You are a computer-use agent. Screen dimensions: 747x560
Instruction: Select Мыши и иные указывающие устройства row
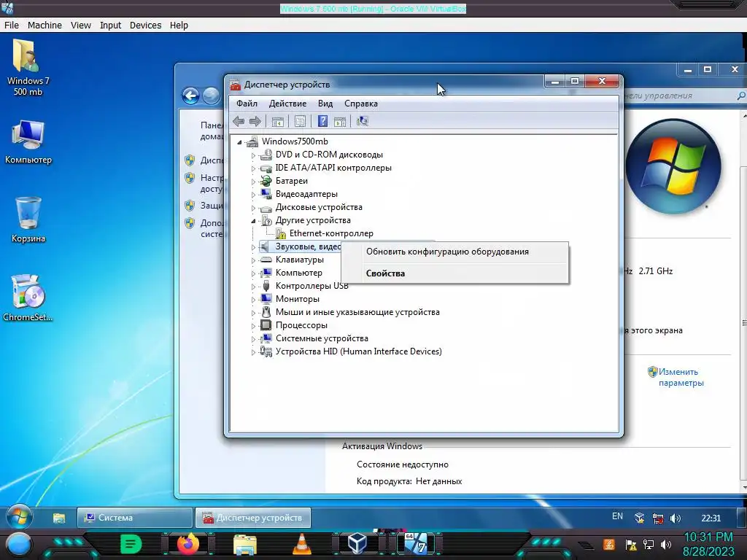click(357, 312)
